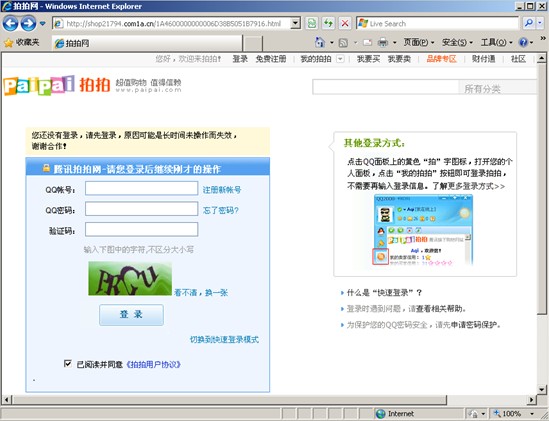Click the green Refresh arrows icon
This screenshot has height=421, width=549.
[x=328, y=23]
